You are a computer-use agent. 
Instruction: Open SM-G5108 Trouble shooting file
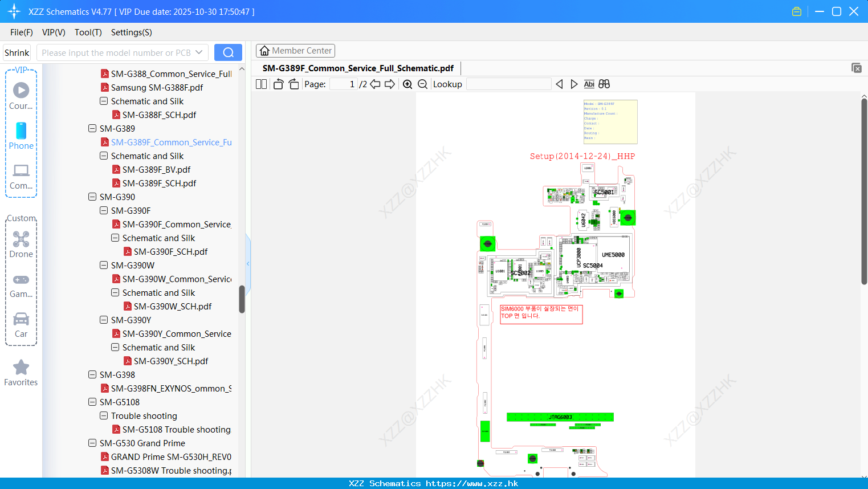point(171,430)
